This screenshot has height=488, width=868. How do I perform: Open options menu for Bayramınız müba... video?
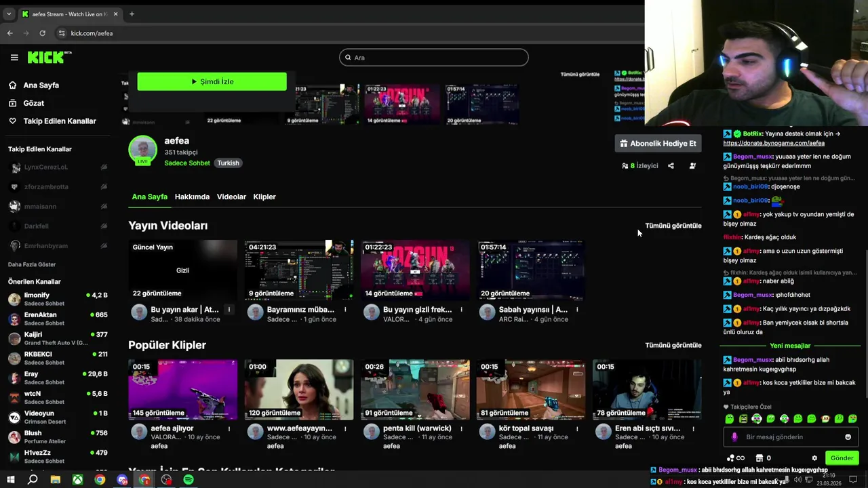(345, 310)
